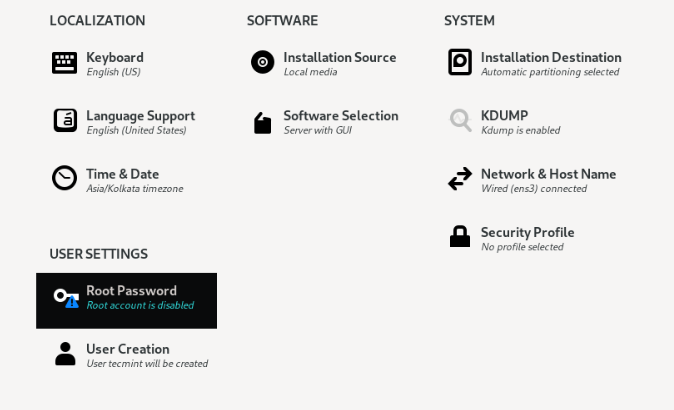Click "User tecmint will be created" text
674x410 pixels.
coord(147,364)
